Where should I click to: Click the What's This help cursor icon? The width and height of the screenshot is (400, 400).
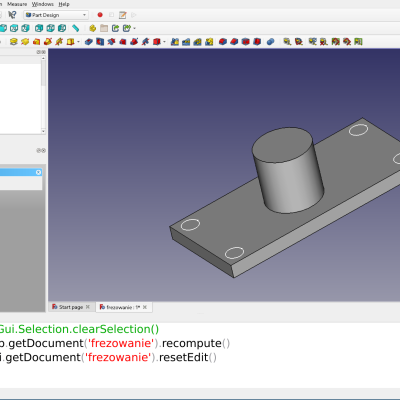coord(12,15)
